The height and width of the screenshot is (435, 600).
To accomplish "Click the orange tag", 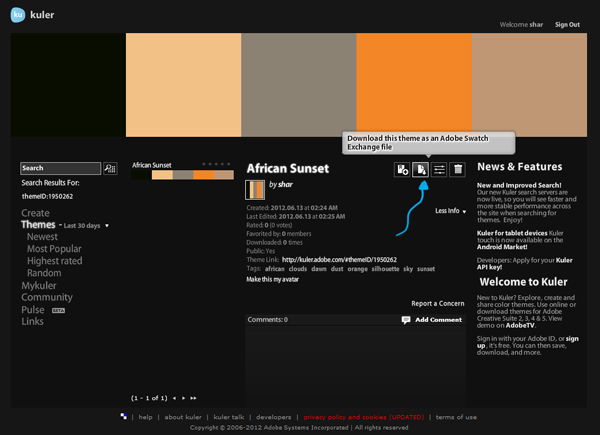I will (x=357, y=269).
